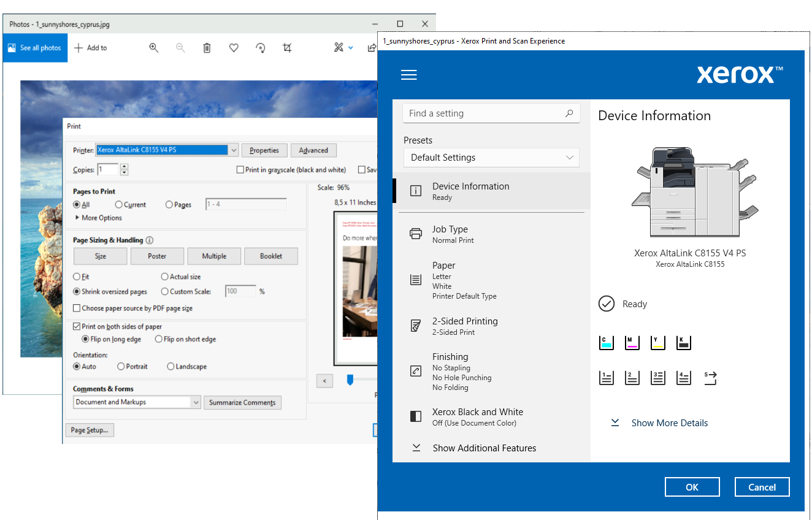This screenshot has width=812, height=520.
Task: Select the Current page radio button
Action: [119, 205]
